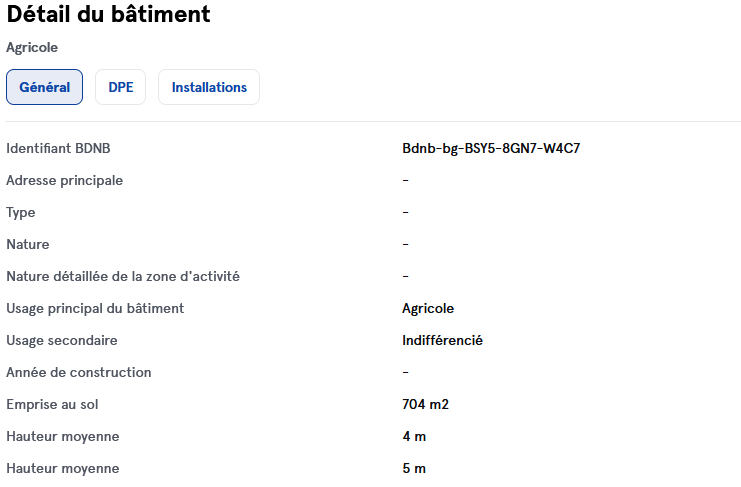Viewport: 741px width, 487px height.
Task: Click the 'Usage secondaire' label
Action: (62, 341)
